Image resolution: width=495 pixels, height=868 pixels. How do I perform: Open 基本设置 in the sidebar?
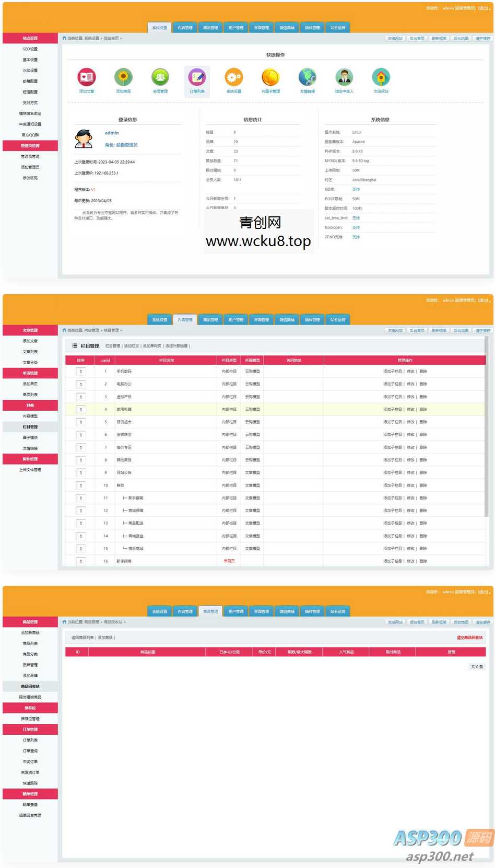(30, 60)
